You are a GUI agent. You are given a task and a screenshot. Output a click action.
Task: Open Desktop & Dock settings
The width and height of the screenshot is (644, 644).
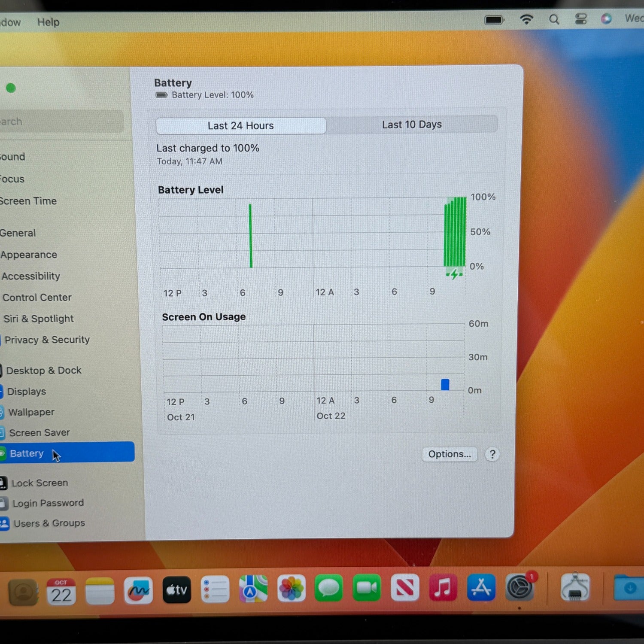(x=43, y=370)
